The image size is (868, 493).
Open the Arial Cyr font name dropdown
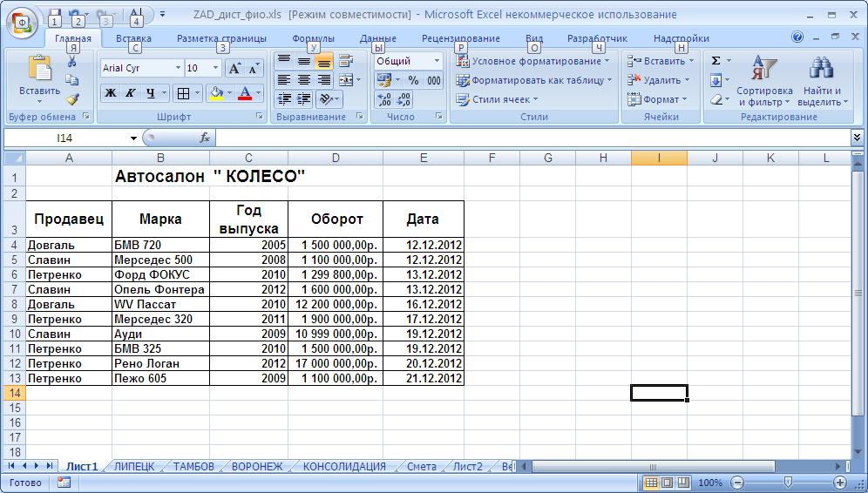178,68
